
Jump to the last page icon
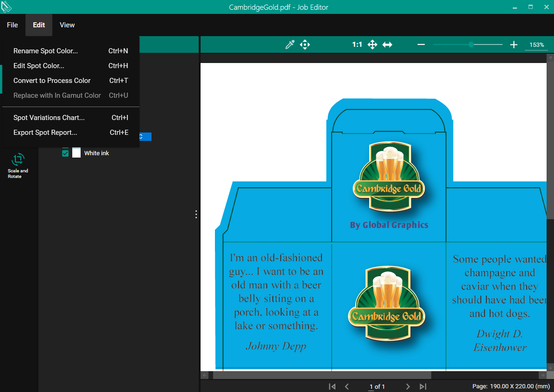[423, 386]
